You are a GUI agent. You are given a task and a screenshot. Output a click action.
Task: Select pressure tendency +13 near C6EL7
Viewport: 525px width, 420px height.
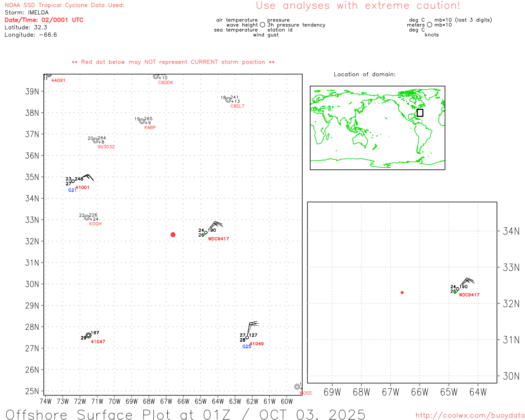pos(235,101)
